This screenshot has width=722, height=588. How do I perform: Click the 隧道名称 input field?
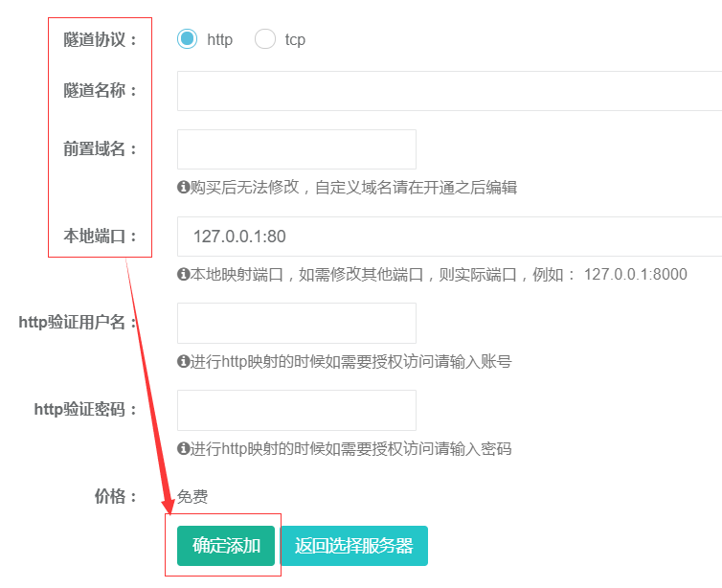click(448, 91)
